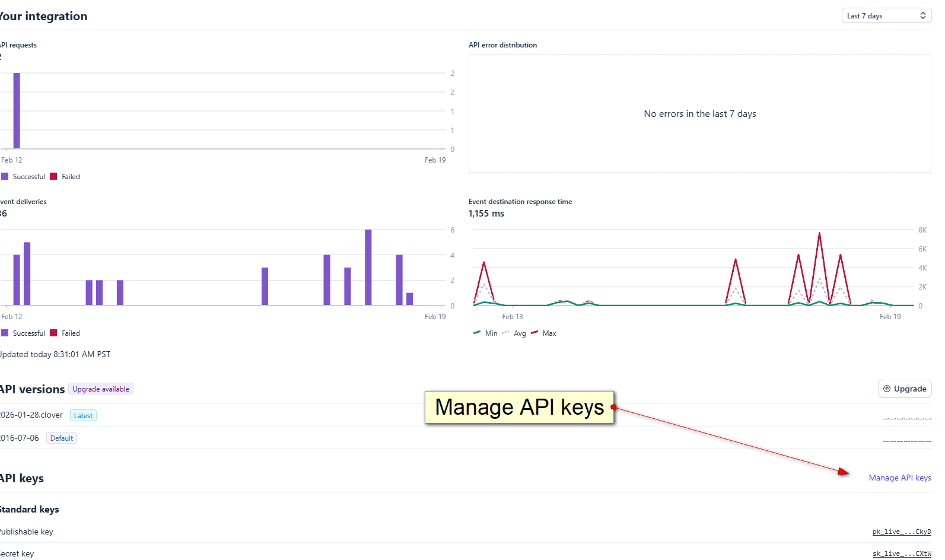This screenshot has height=560, width=945.
Task: Open the Last 7 days time range dropdown
Action: [x=886, y=16]
